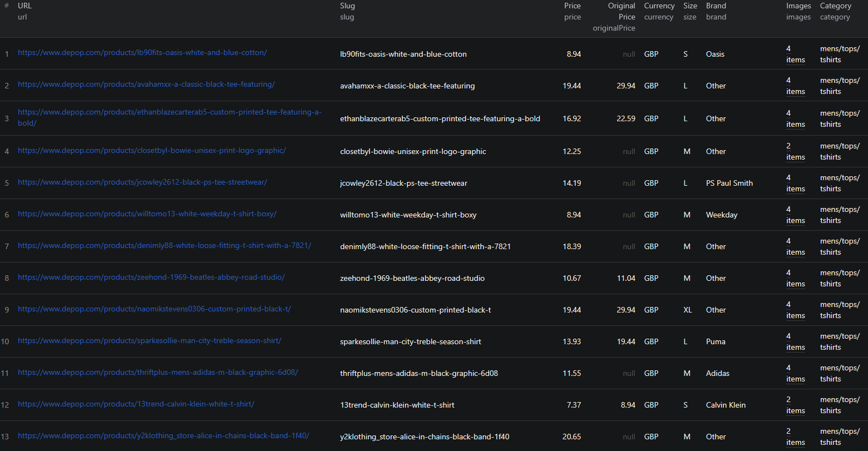Open the avahamxx classic black tee link
868x451 pixels.
click(x=146, y=85)
